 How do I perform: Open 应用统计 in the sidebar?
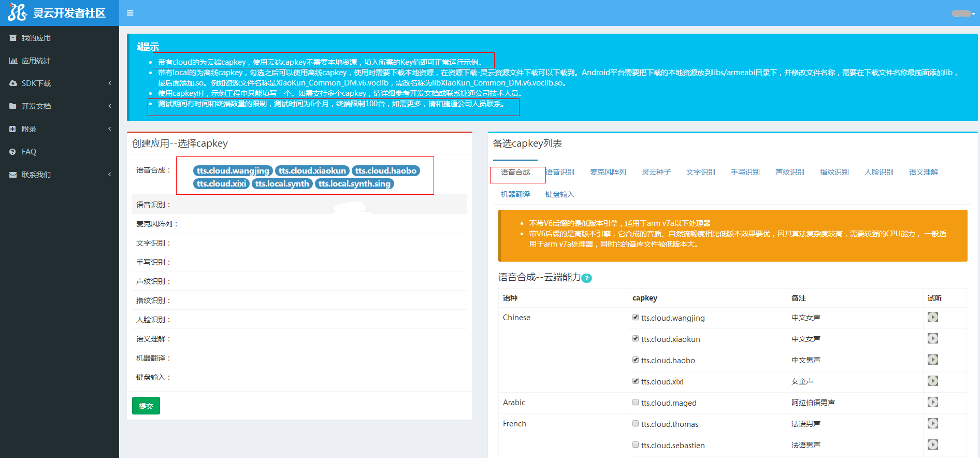click(x=60, y=61)
